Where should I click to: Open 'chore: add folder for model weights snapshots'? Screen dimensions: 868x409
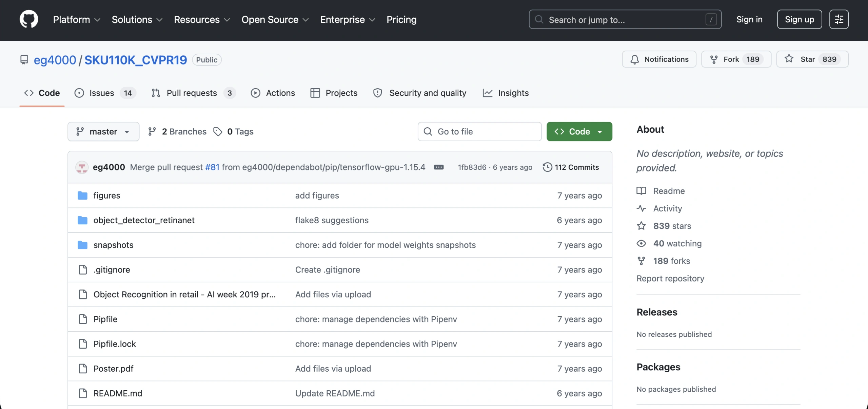click(x=385, y=245)
